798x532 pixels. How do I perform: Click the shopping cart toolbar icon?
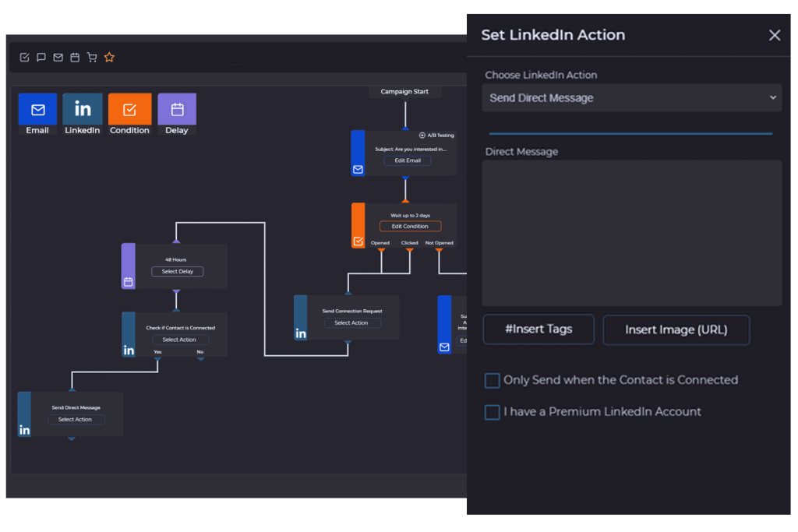coord(92,58)
